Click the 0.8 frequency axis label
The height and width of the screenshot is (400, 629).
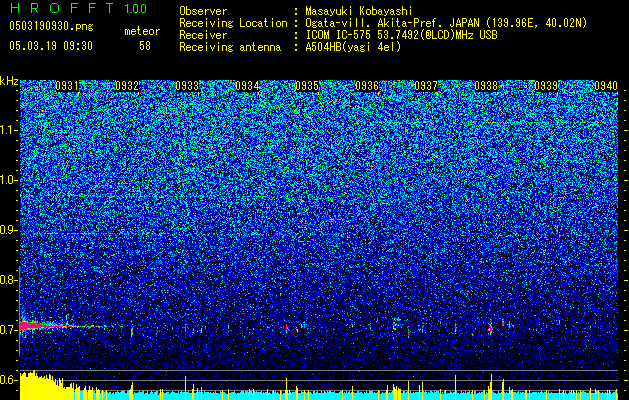[x=9, y=280]
